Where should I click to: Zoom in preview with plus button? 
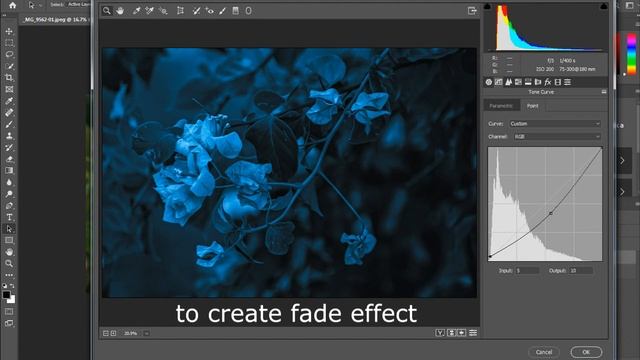point(113,333)
